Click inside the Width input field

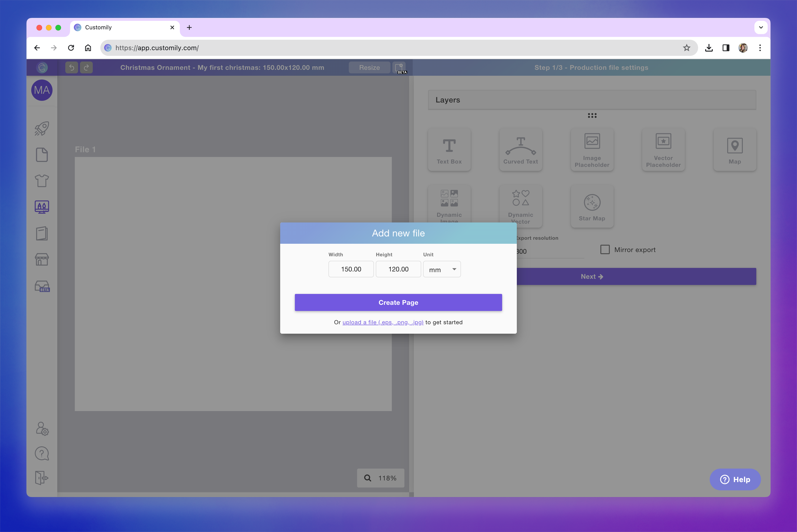pyautogui.click(x=351, y=269)
